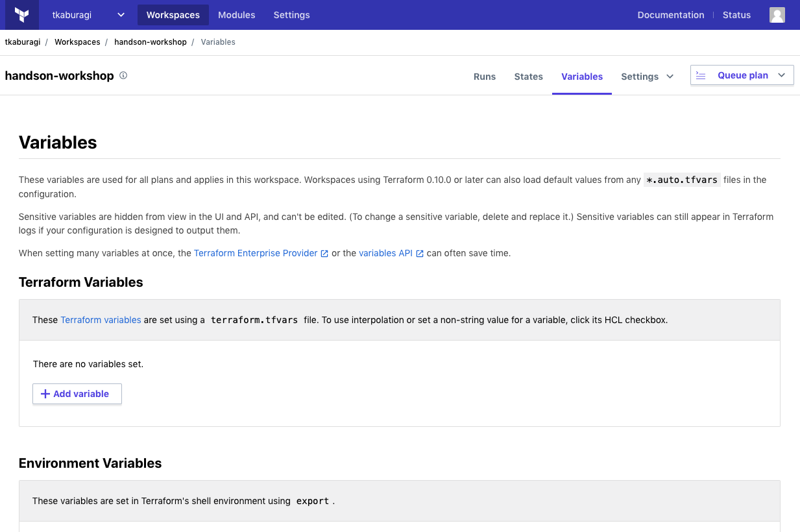
Task: Select the Variables tab
Action: (582, 77)
